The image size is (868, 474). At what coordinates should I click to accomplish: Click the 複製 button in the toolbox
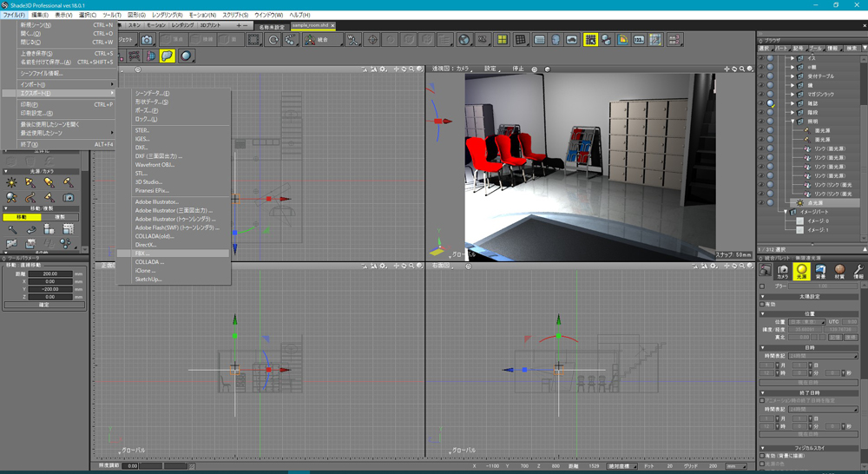coord(60,217)
